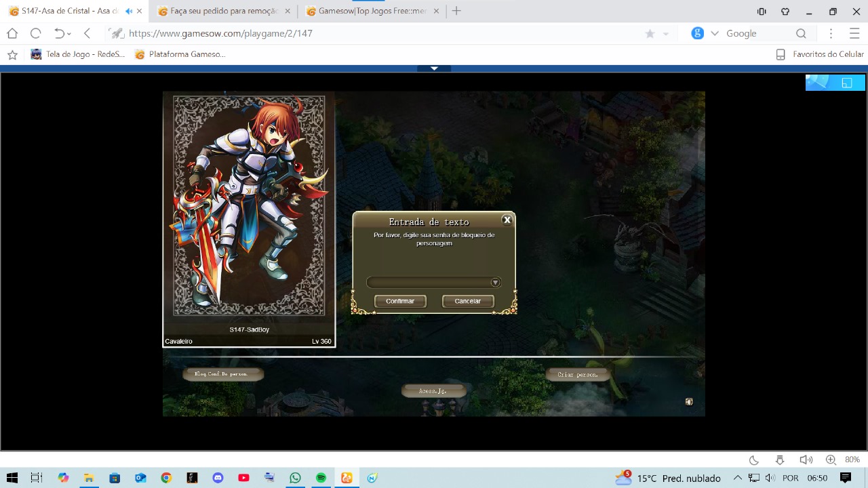Click the search magnifier icon
The width and height of the screenshot is (868, 488).
coord(801,33)
